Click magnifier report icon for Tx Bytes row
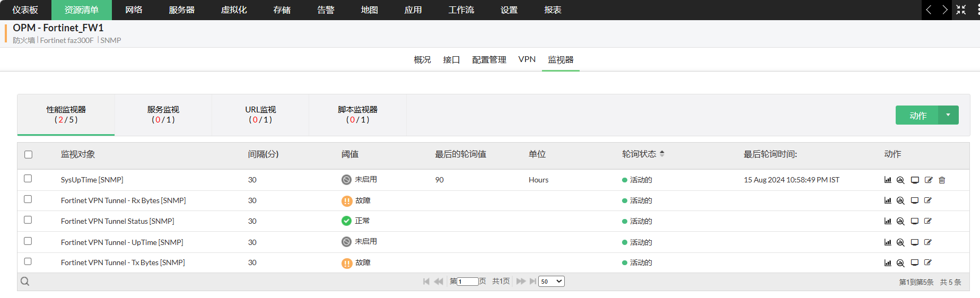Image resolution: width=980 pixels, height=298 pixels. point(900,262)
